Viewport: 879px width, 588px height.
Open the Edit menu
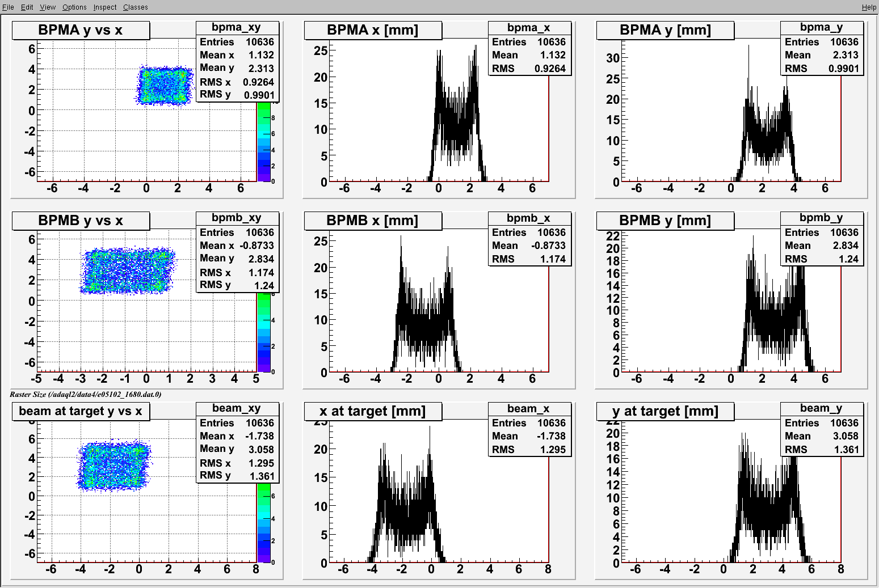click(27, 7)
